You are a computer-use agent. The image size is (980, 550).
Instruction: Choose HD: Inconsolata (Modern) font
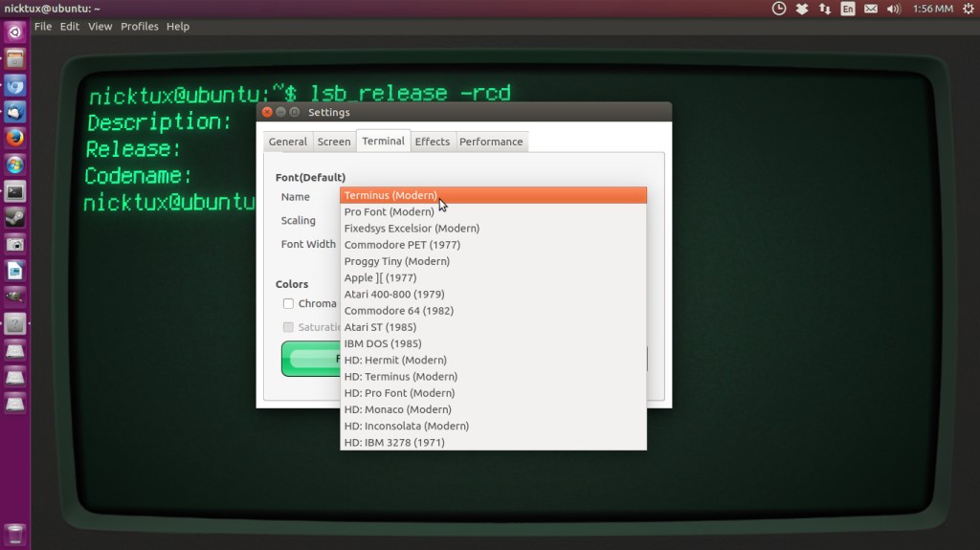pos(493,426)
